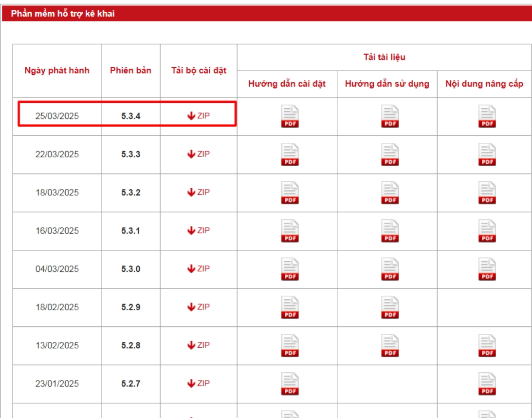The width and height of the screenshot is (532, 418).
Task: Select the release date 18/02/2025 cell
Action: tap(57, 307)
